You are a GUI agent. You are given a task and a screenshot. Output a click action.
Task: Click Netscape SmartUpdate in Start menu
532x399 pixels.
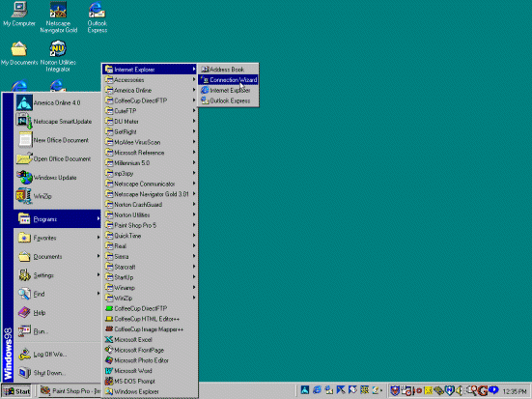(57, 121)
